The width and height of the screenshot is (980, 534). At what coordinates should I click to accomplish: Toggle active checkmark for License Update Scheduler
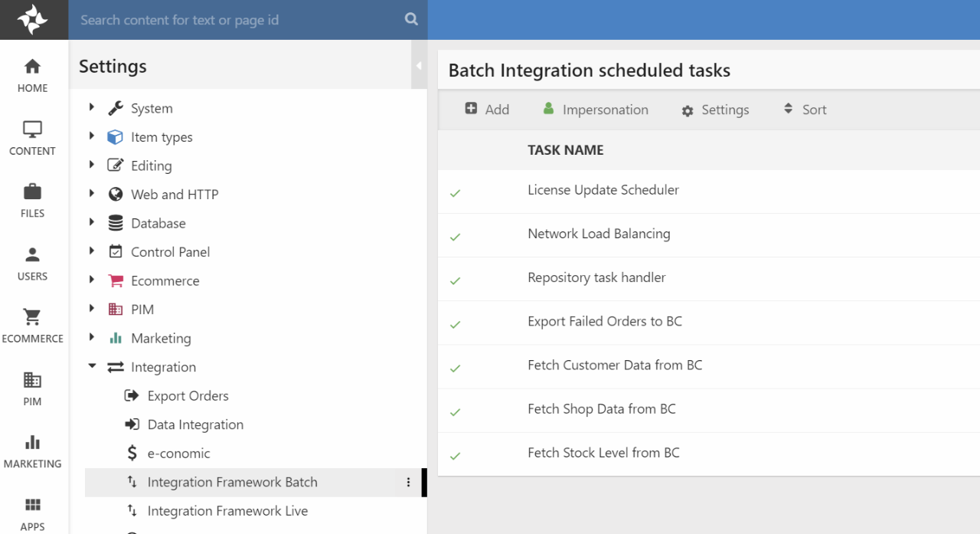(x=456, y=193)
